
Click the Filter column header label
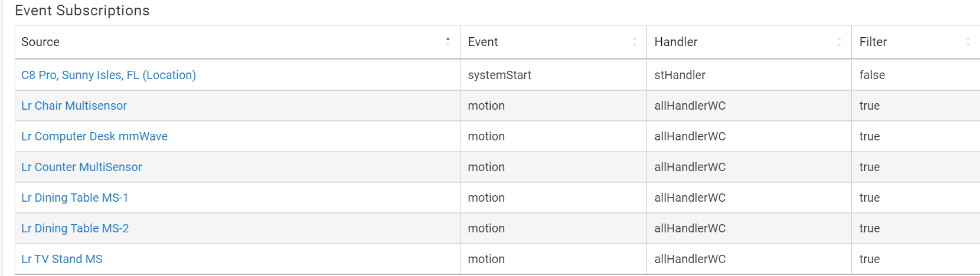[873, 42]
